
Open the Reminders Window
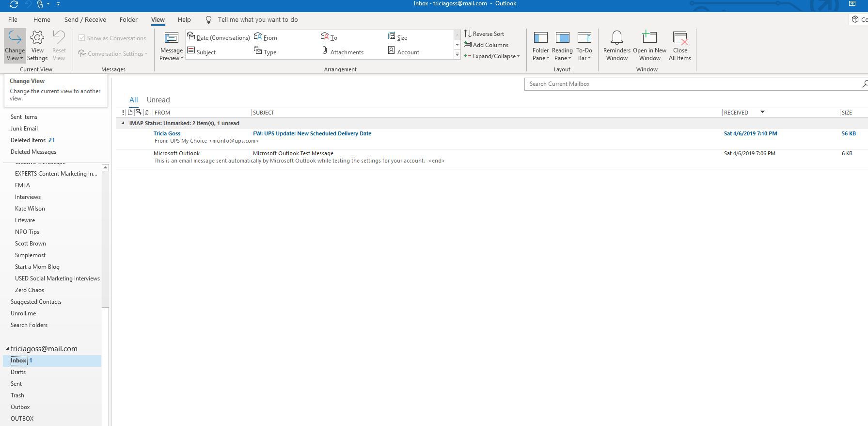[616, 46]
